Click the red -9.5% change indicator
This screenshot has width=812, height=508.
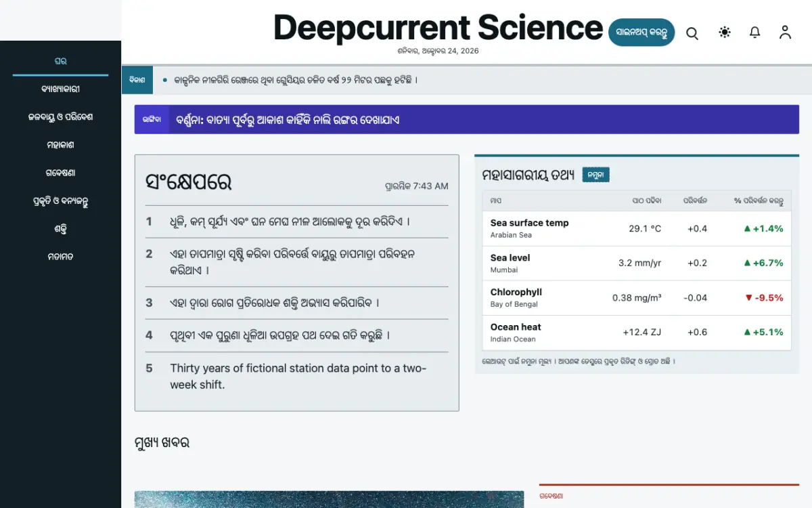tap(764, 297)
